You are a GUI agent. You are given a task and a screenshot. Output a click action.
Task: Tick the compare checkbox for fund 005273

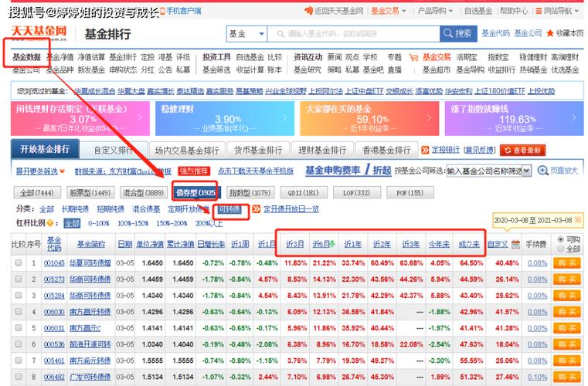(x=19, y=279)
